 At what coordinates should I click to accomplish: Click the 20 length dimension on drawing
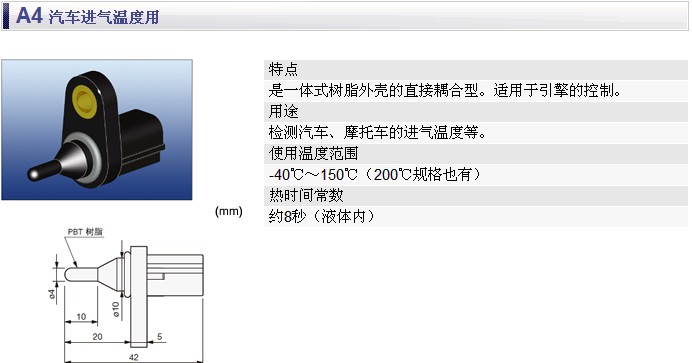tap(98, 337)
